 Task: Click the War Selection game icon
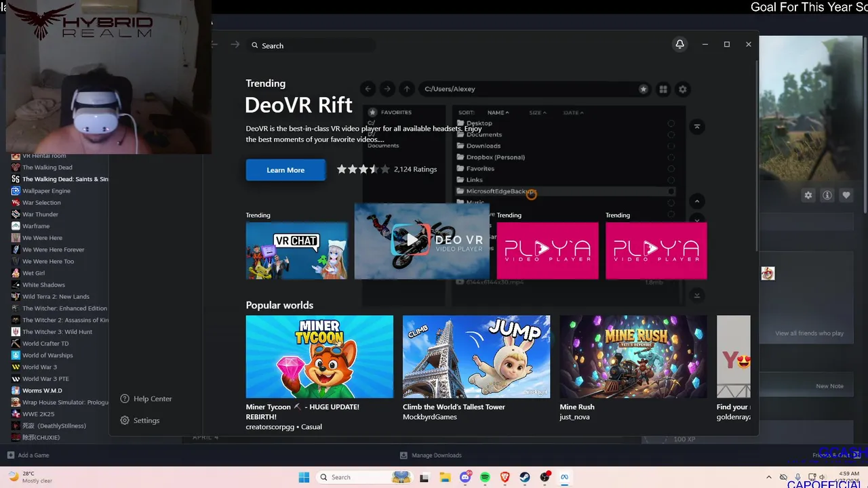point(16,203)
